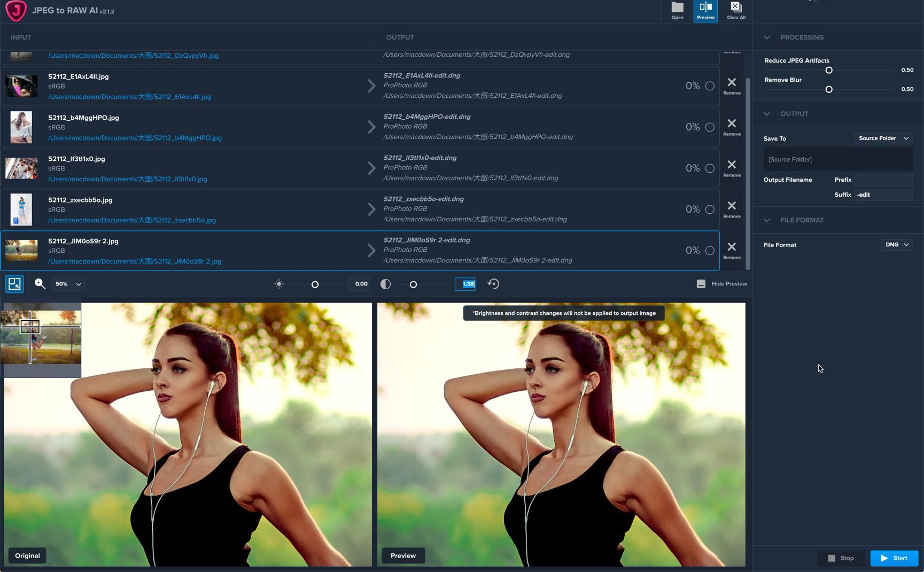The width and height of the screenshot is (924, 572).
Task: Click the Reduce JPEG Artifacts slider handle
Action: point(829,71)
